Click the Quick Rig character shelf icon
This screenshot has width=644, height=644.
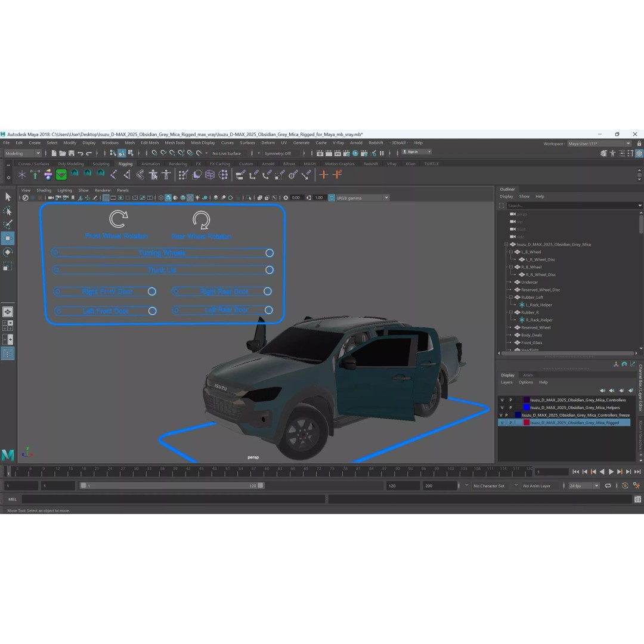click(x=153, y=175)
